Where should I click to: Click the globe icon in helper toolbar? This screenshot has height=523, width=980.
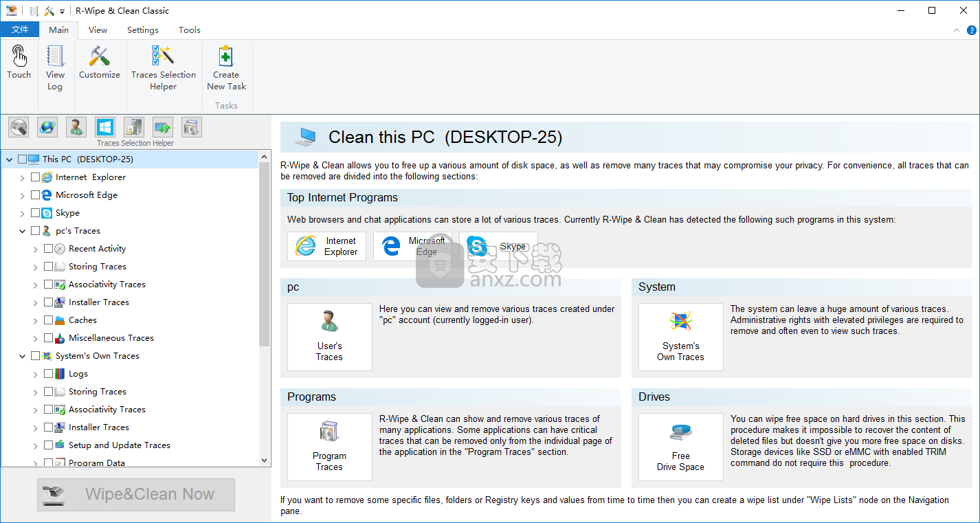tap(47, 127)
